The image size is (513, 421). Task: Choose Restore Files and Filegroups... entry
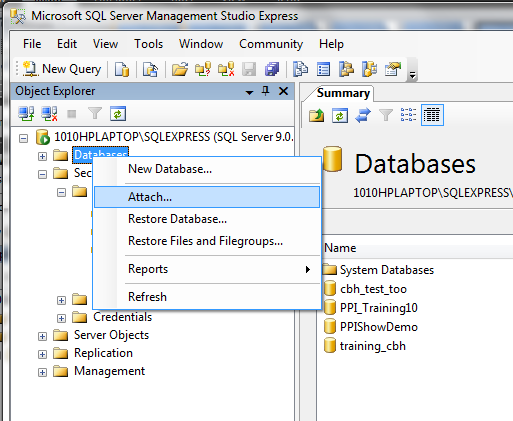[207, 241]
